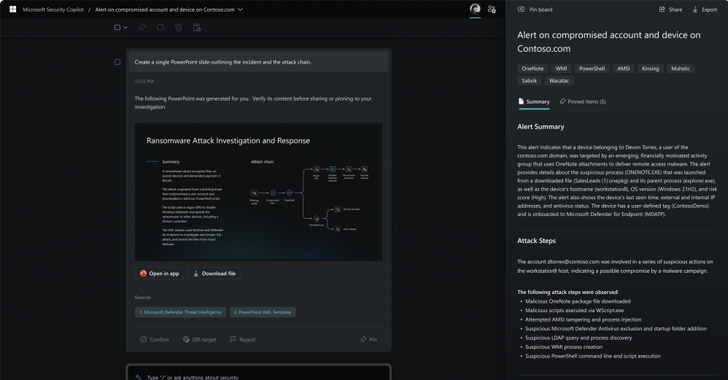This screenshot has height=380, width=728.
Task: Select the AMSI tag
Action: coord(624,68)
